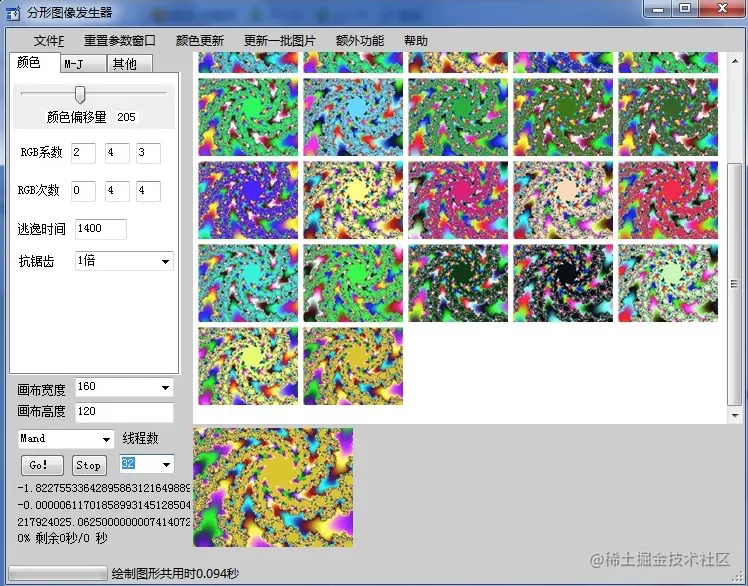Click the vertical scrollbar thumb of thumbnail list
748x586 pixels.
[x=735, y=284]
